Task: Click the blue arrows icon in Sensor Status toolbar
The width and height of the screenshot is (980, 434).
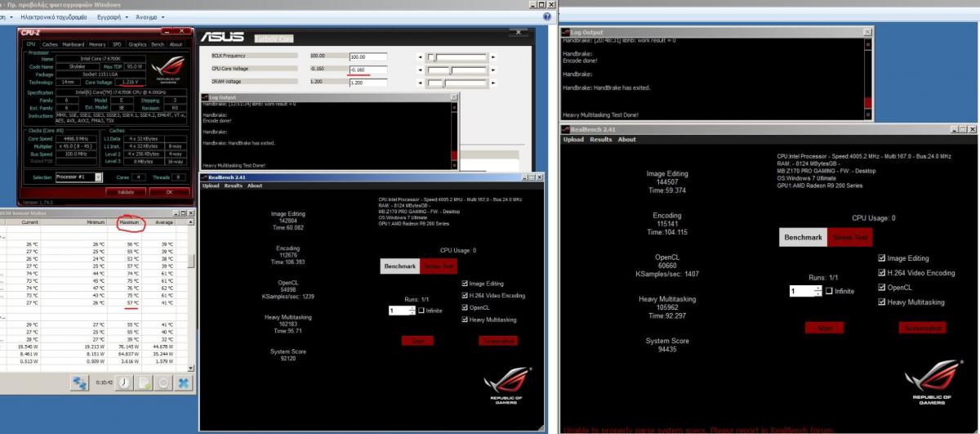Action: click(x=80, y=383)
